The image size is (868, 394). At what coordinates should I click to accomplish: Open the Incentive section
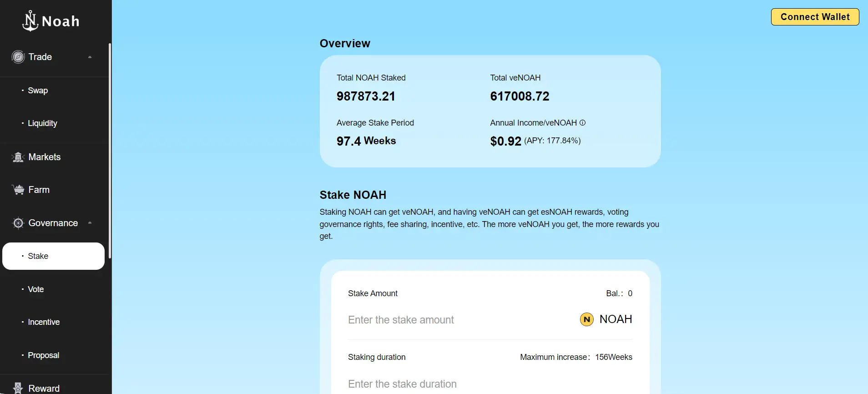point(44,322)
